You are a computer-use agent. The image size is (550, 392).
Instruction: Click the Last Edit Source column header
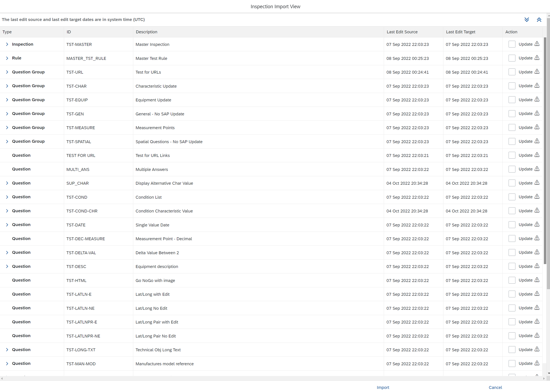[402, 32]
